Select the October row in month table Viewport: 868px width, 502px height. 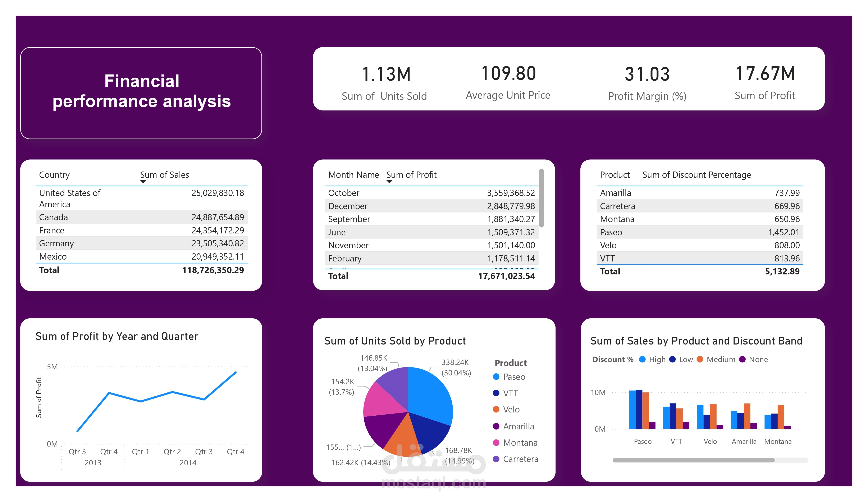[x=431, y=193]
